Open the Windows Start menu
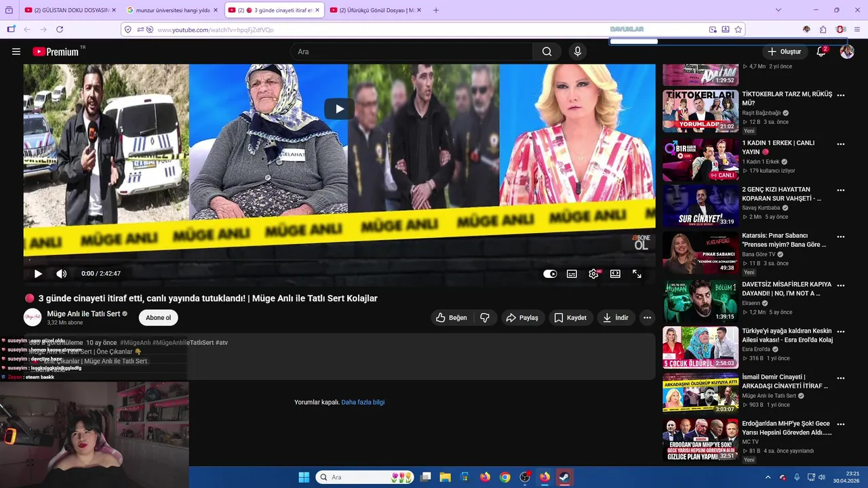The image size is (868, 488). click(x=304, y=477)
